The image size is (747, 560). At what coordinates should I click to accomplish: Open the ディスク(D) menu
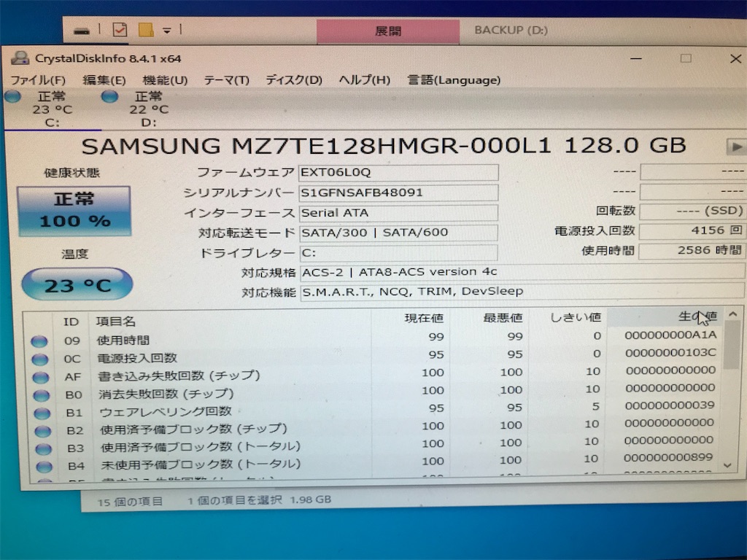[x=294, y=79]
